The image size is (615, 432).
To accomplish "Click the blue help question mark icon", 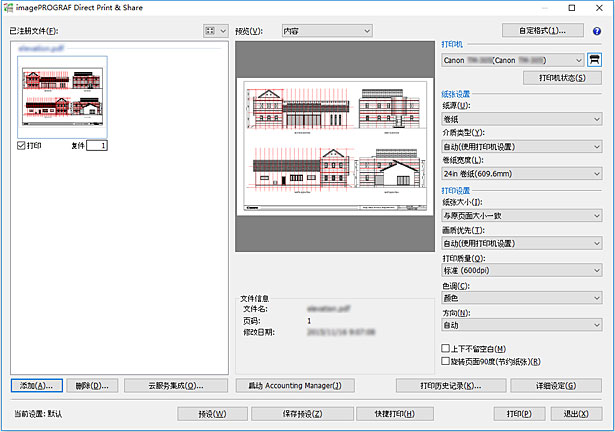I will 596,31.
